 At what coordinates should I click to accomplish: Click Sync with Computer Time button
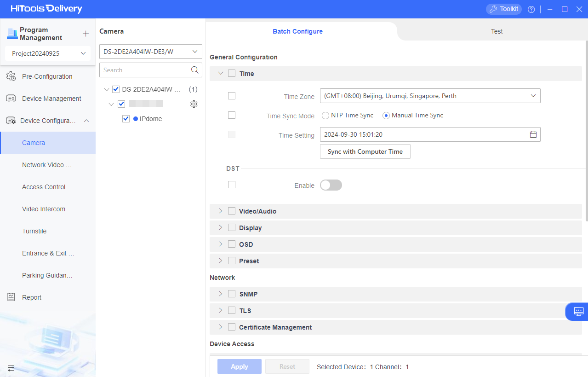tap(365, 151)
